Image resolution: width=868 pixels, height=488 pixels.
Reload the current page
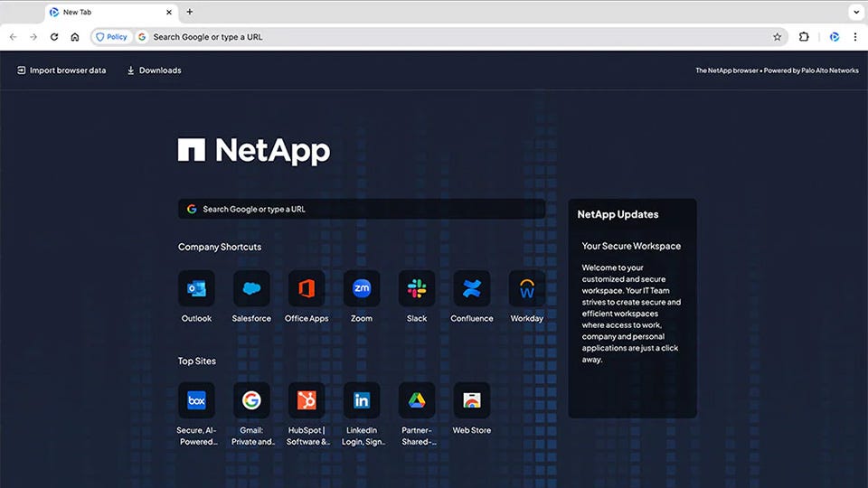[x=54, y=37]
